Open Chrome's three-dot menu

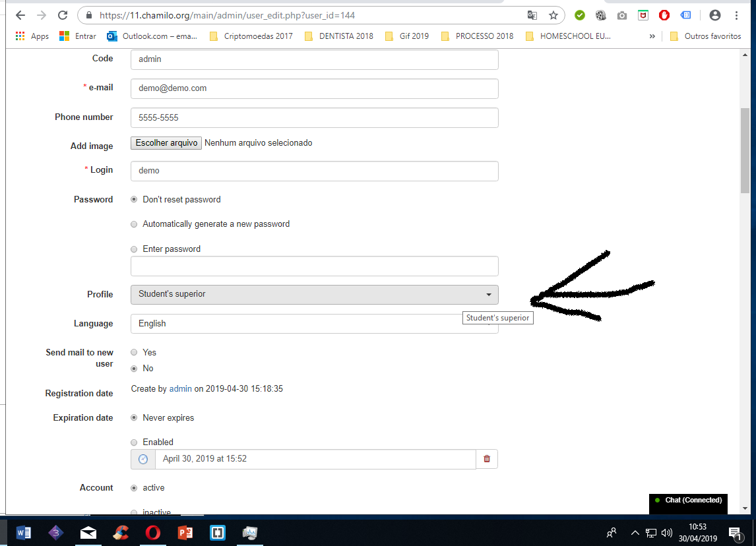point(737,15)
